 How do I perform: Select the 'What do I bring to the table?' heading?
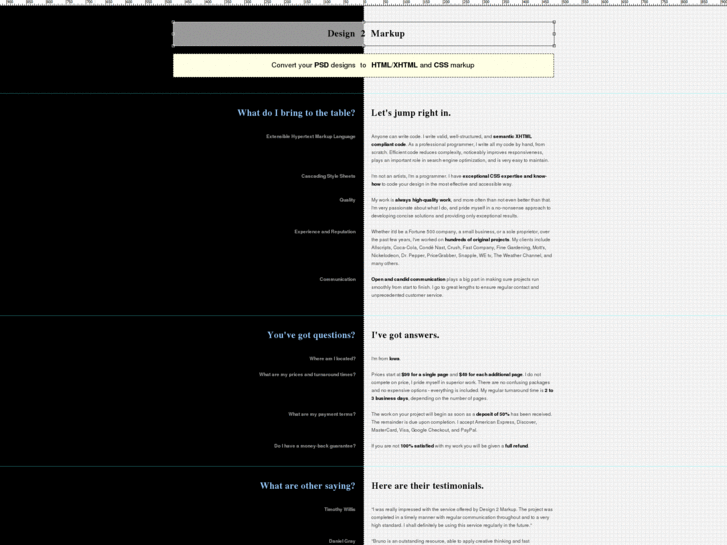coord(296,113)
